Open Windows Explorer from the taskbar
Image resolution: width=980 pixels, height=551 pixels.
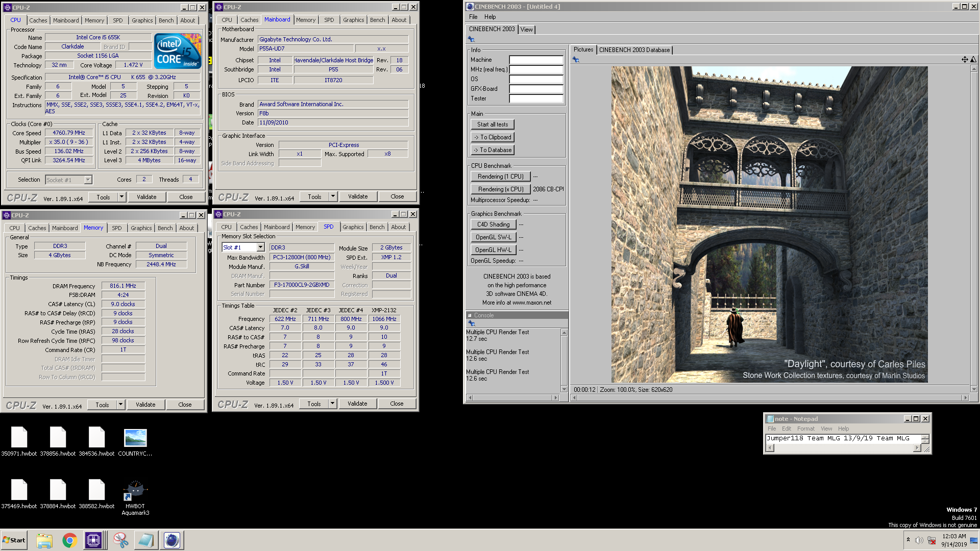pyautogui.click(x=44, y=540)
